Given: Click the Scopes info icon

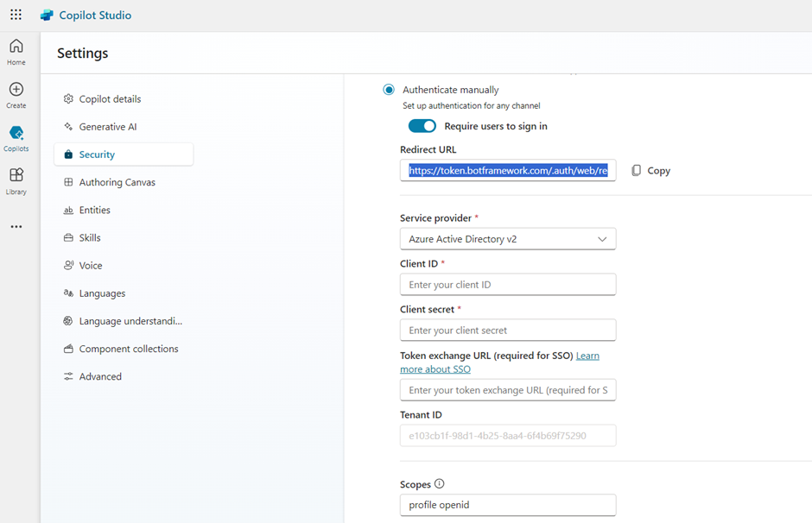Looking at the screenshot, I should [439, 484].
